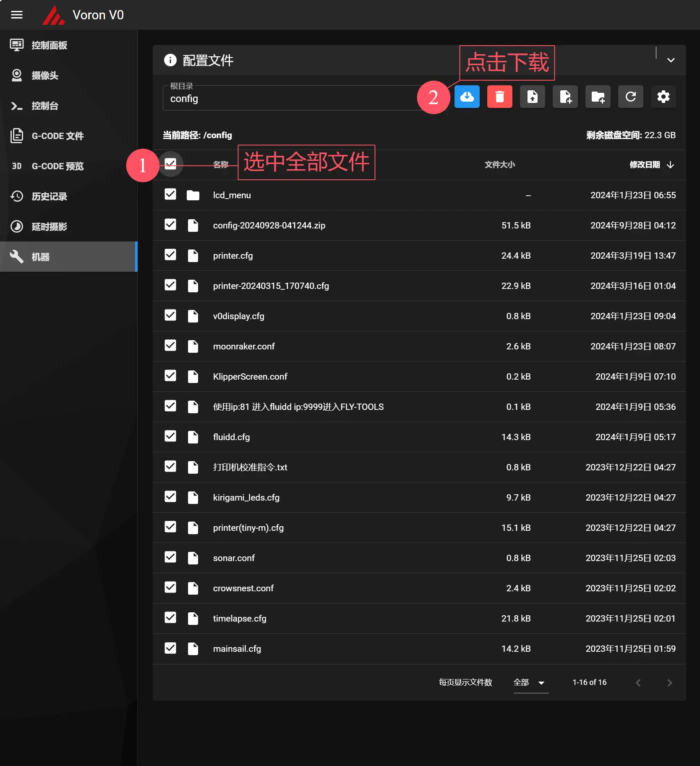Click the create new folder icon

point(598,97)
